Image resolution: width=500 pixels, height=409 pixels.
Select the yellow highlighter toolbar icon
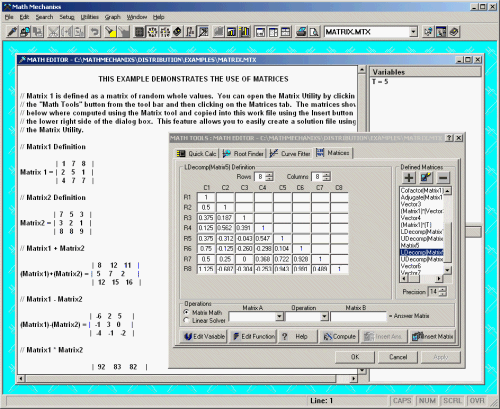point(110,32)
